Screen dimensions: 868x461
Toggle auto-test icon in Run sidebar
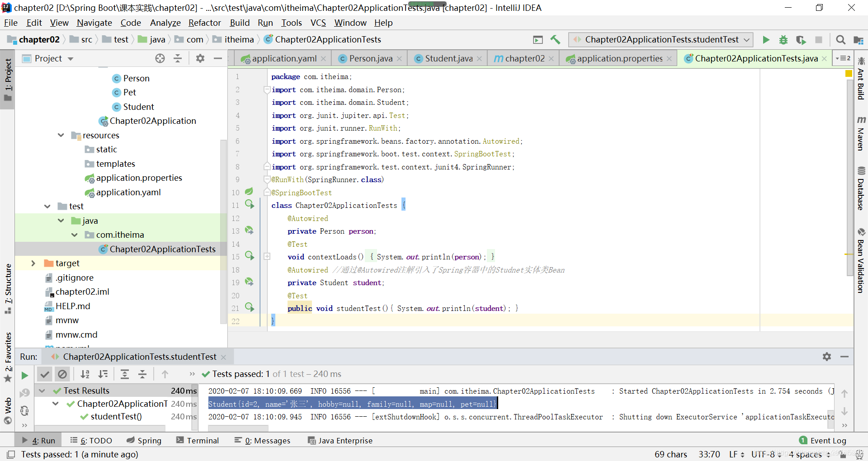(x=24, y=411)
